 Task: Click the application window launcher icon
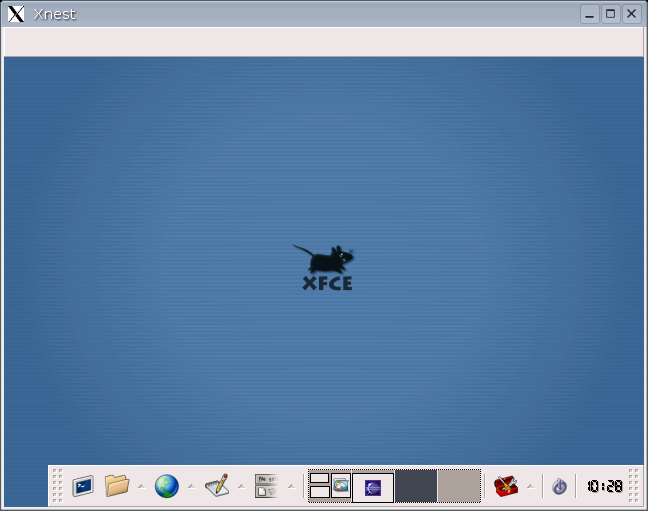[266, 486]
